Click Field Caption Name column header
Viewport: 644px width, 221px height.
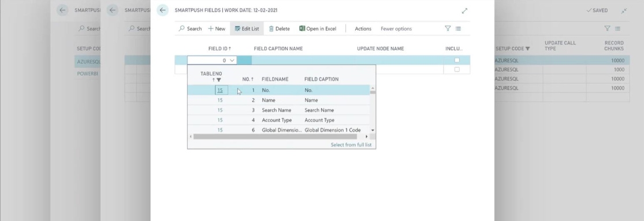point(278,49)
